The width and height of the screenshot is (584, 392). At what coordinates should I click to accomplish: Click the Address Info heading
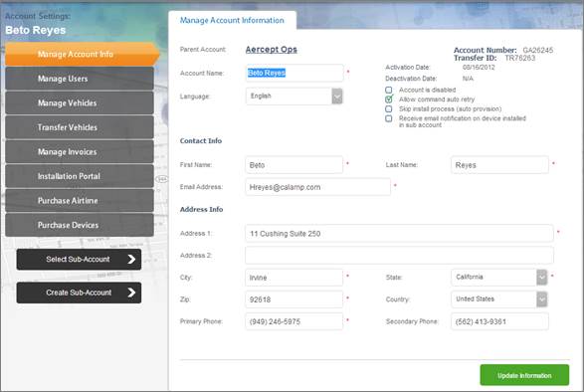click(202, 209)
